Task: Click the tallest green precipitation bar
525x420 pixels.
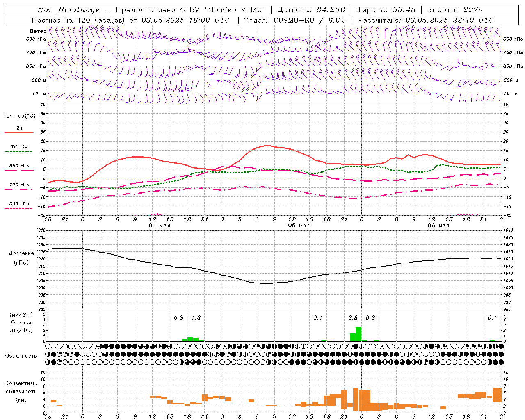Action: (358, 334)
